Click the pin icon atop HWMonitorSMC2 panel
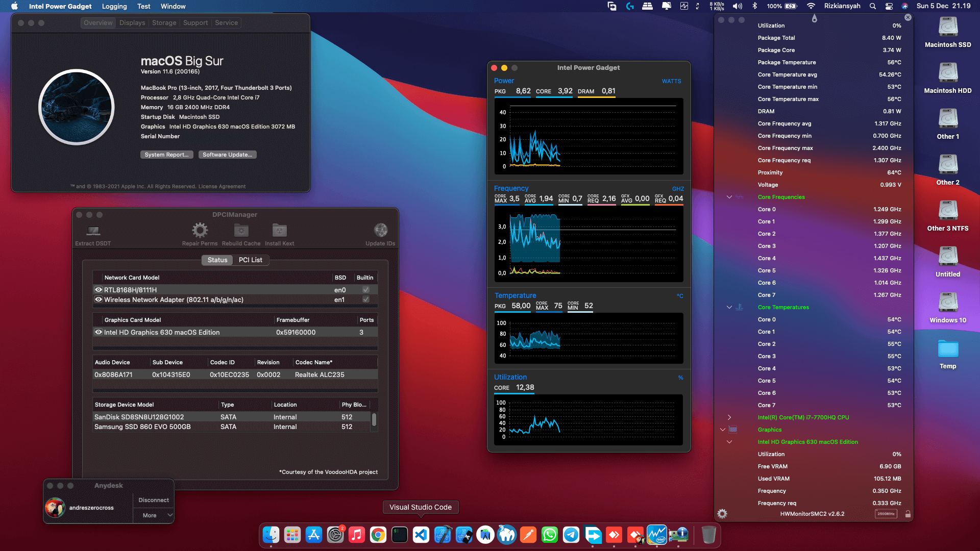 814,18
